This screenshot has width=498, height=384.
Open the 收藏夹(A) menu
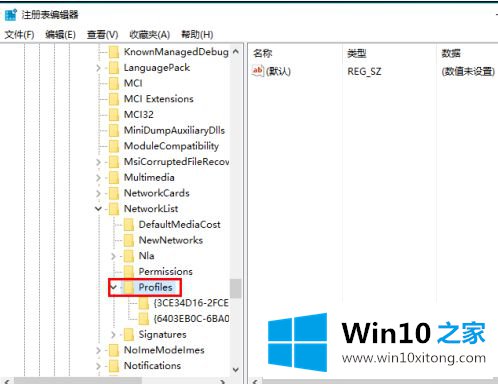coord(150,35)
